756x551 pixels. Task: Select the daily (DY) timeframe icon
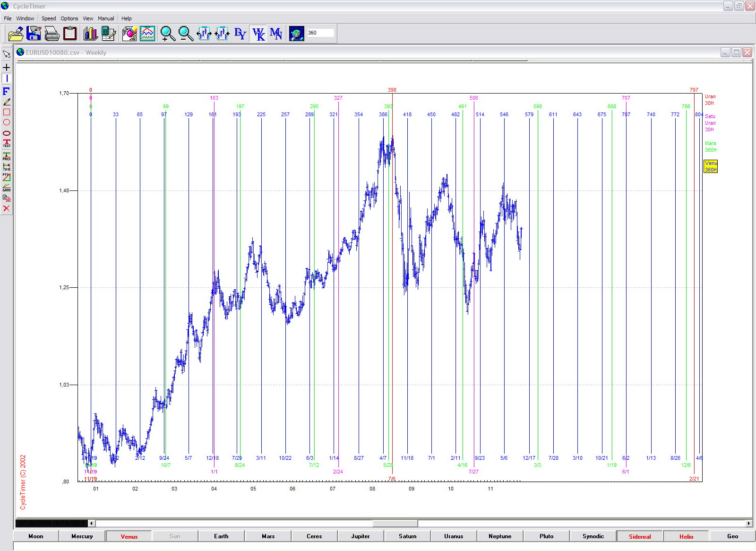(240, 34)
